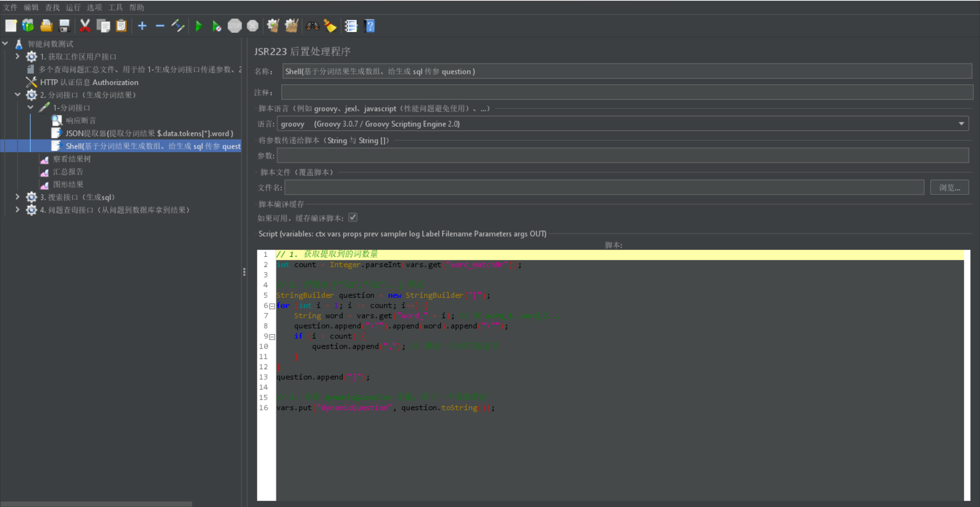The width and height of the screenshot is (980, 507).
Task: Collapse all nodes with the minus icon
Action: point(160,26)
